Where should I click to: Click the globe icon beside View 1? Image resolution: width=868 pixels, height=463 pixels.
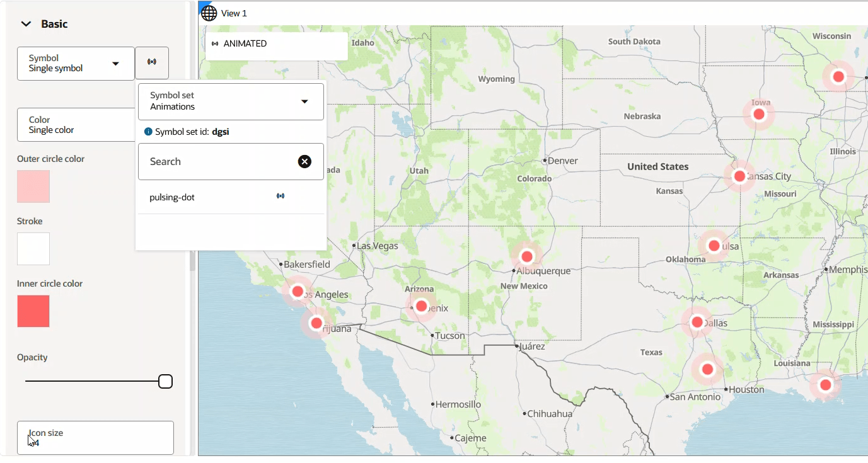coord(209,13)
